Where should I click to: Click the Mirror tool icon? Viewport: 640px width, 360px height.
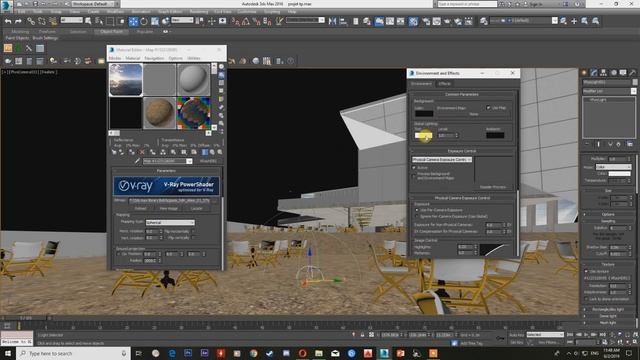(x=332, y=21)
